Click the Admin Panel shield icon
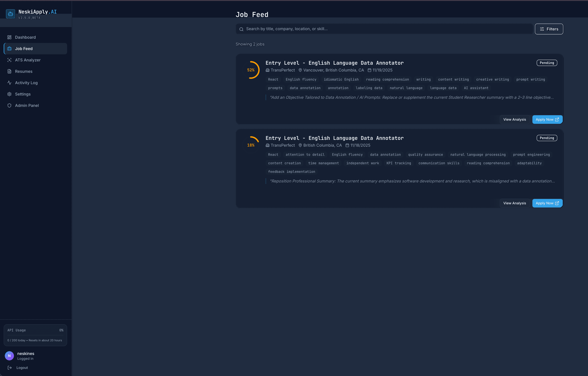The height and width of the screenshot is (376, 588). (9, 105)
